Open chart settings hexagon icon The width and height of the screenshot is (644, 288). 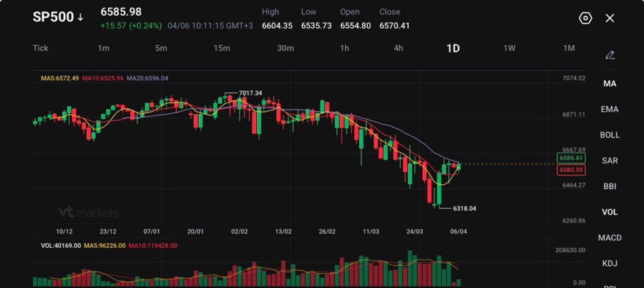pos(586,18)
